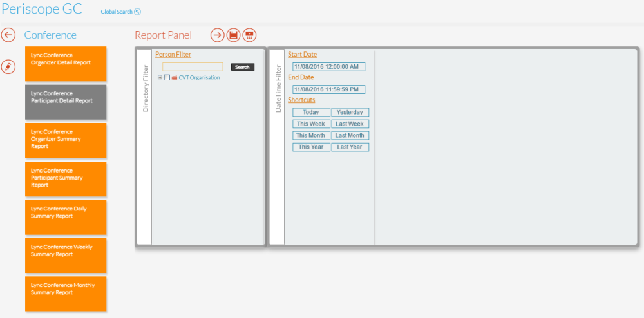Click the Report Panel heading text
The height and width of the screenshot is (318, 644).
coord(163,35)
